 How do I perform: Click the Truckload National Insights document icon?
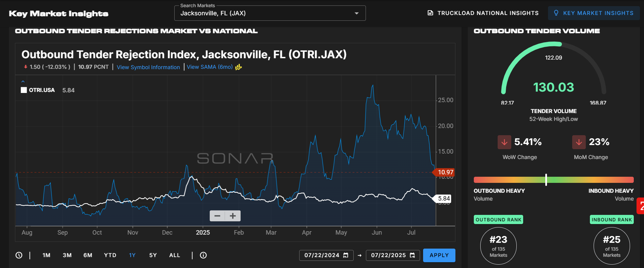click(x=430, y=13)
